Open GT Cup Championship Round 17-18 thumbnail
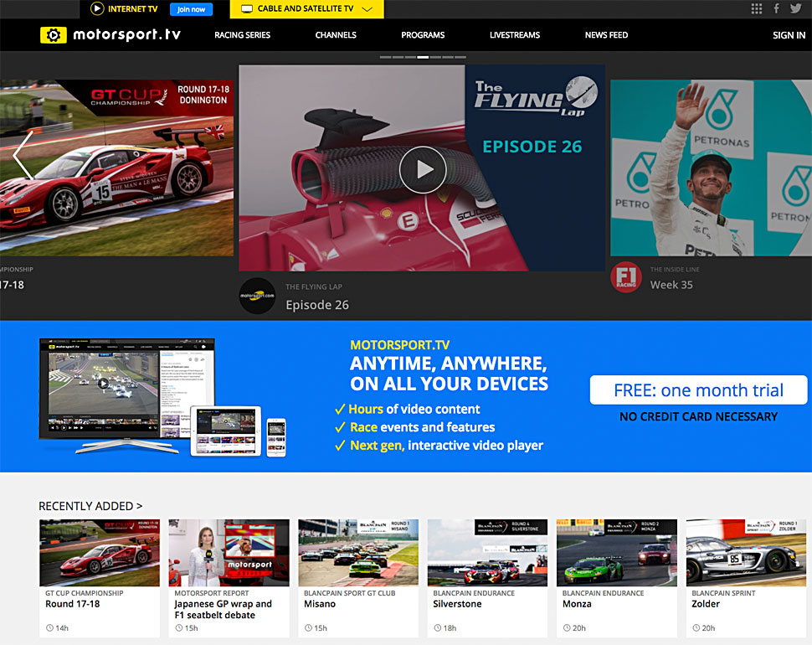This screenshot has width=812, height=645. click(100, 553)
